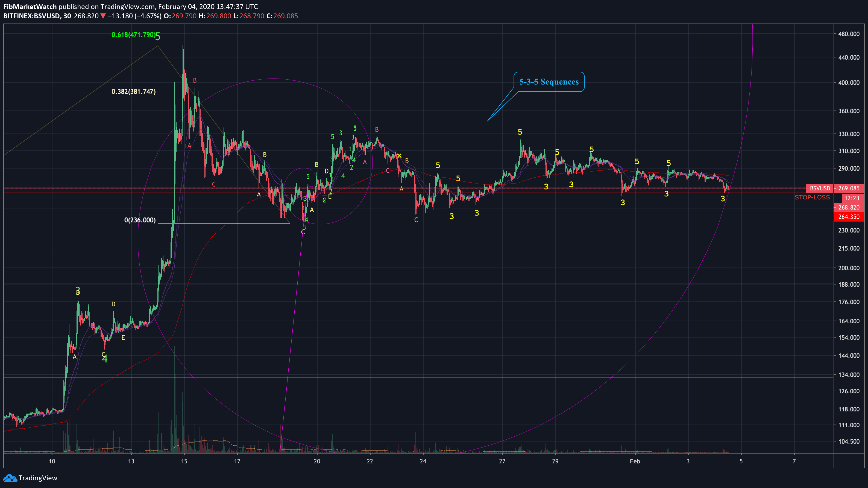Click the BSVUSD price tag
Image resolution: width=868 pixels, height=488 pixels.
point(820,188)
